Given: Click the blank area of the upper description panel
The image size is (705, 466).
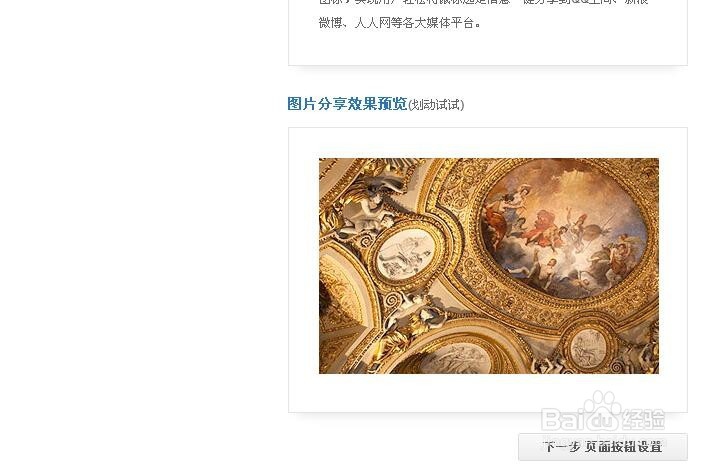Looking at the screenshot, I should [489, 49].
